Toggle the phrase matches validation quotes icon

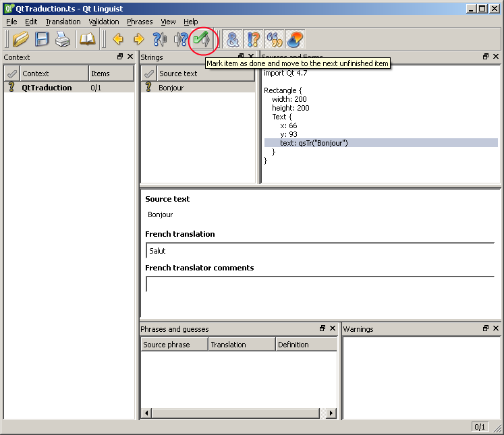[274, 40]
